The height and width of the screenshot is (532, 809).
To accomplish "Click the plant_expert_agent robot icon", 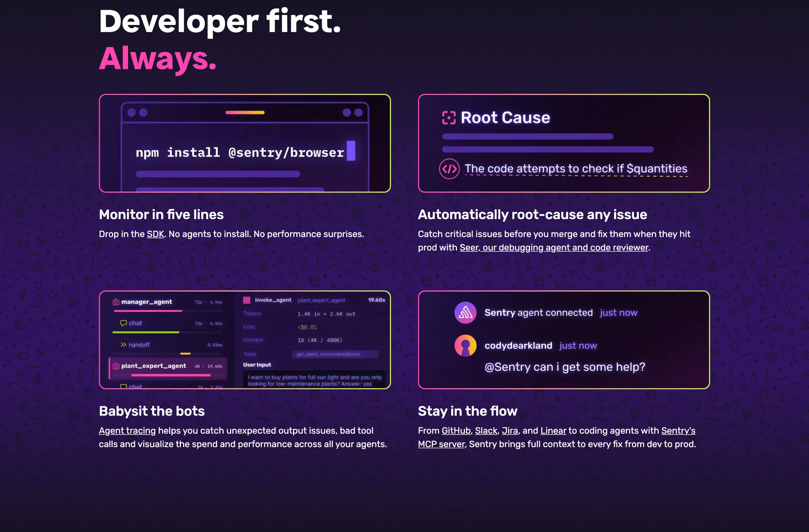I will pos(116,366).
